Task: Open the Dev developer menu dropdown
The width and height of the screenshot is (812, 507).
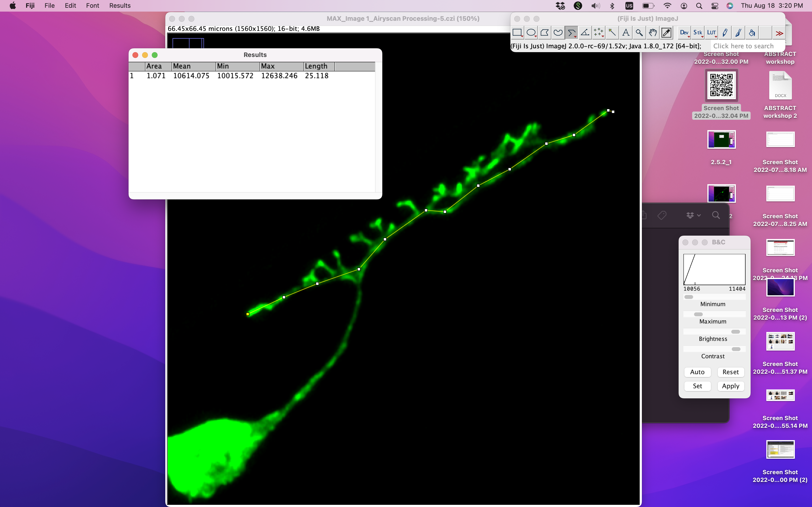Action: [x=684, y=33]
